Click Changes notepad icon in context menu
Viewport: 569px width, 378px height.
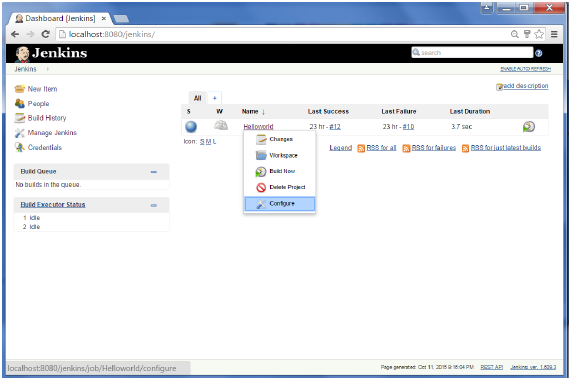point(261,139)
